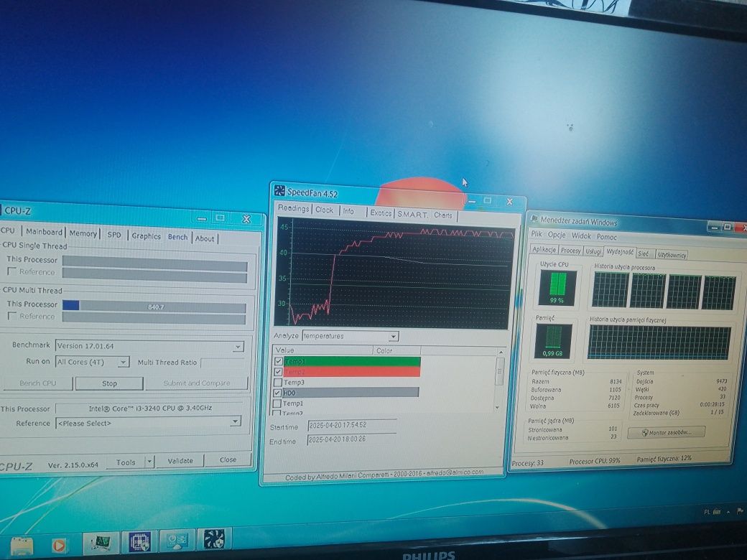Maximize the Task Manager window

click(x=728, y=227)
